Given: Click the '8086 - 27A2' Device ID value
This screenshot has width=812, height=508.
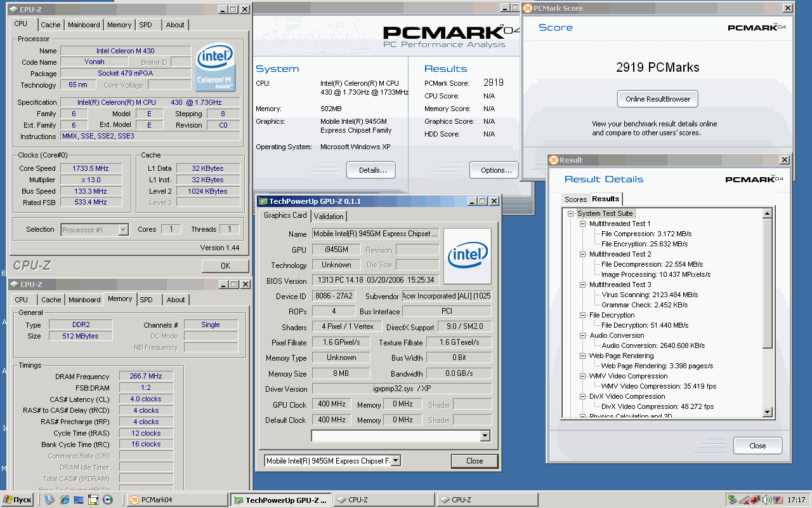Looking at the screenshot, I should pyautogui.click(x=334, y=296).
